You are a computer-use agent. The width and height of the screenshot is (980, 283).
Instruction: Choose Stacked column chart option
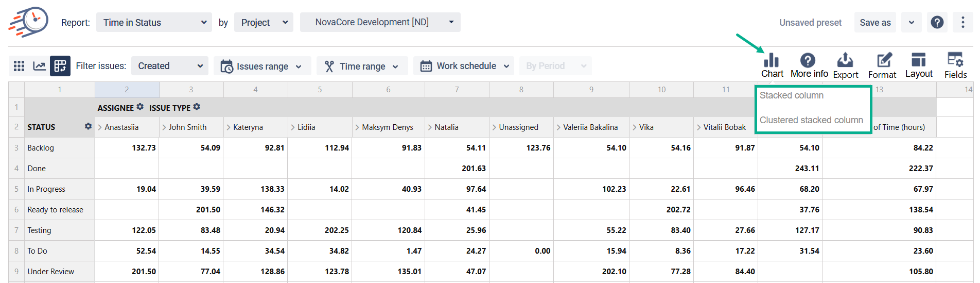coord(792,95)
